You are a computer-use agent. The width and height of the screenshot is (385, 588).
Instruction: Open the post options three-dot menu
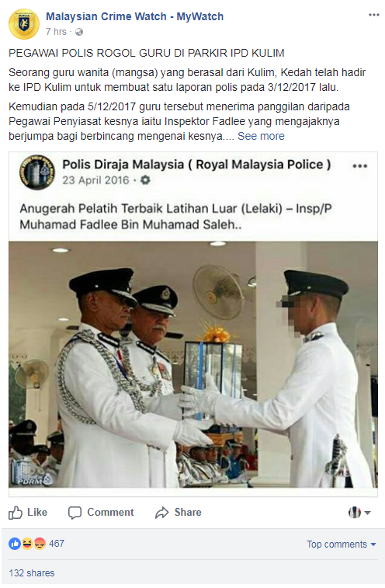coord(374,15)
